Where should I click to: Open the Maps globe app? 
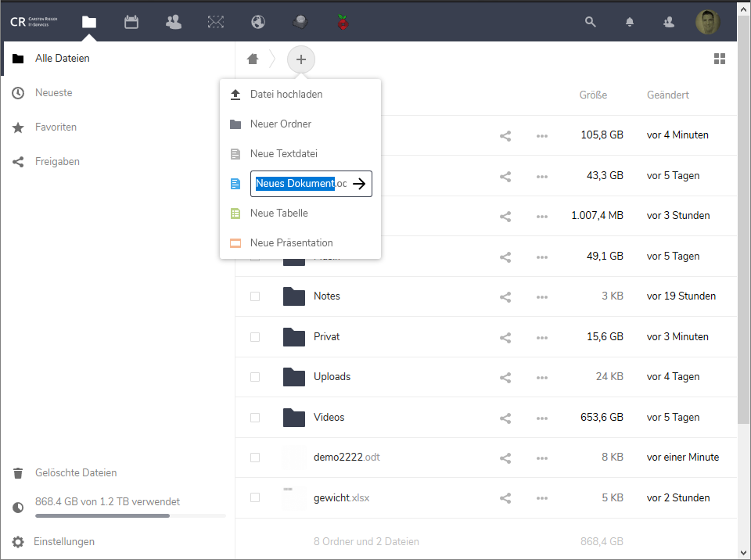(x=258, y=22)
